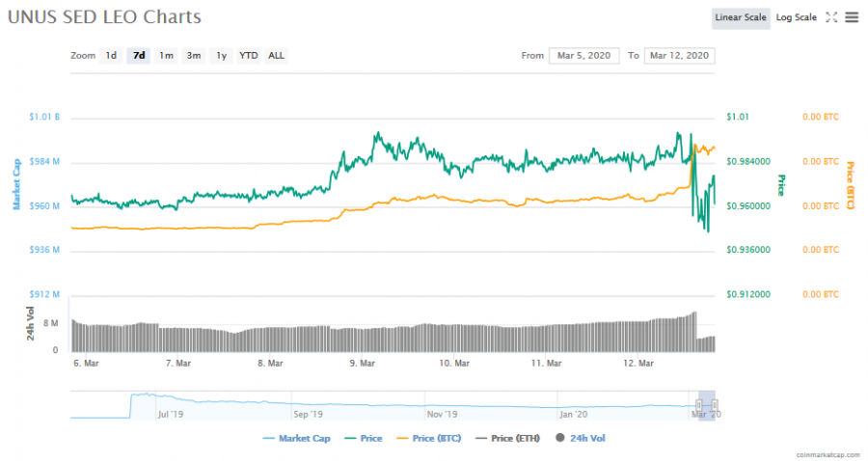Toggle fullscreen chart view icon

[831, 17]
